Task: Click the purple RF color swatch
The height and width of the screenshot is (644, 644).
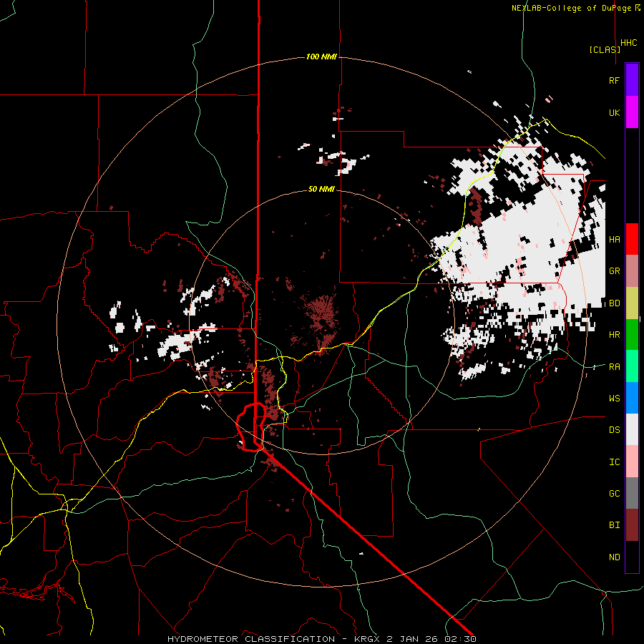Action: tap(632, 80)
